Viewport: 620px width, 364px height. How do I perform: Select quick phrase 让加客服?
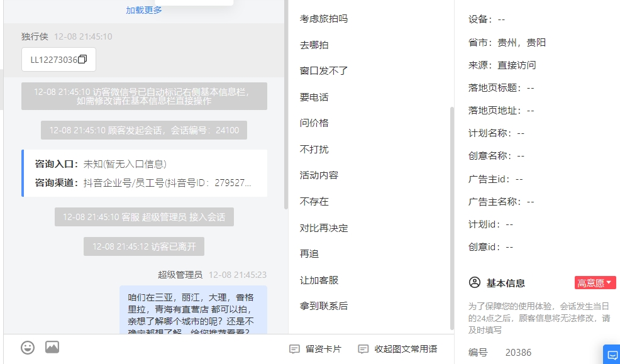pyautogui.click(x=319, y=280)
